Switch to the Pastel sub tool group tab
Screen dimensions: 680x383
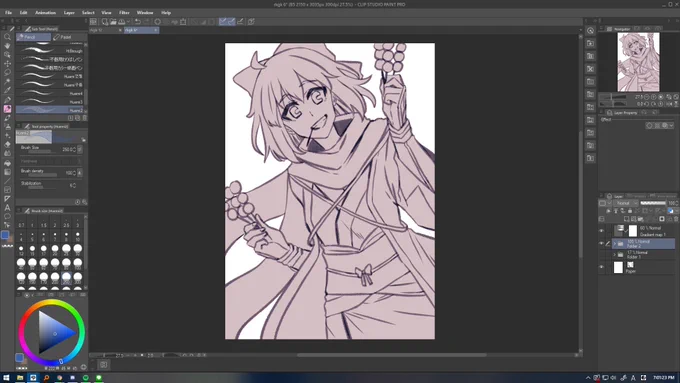(69, 37)
